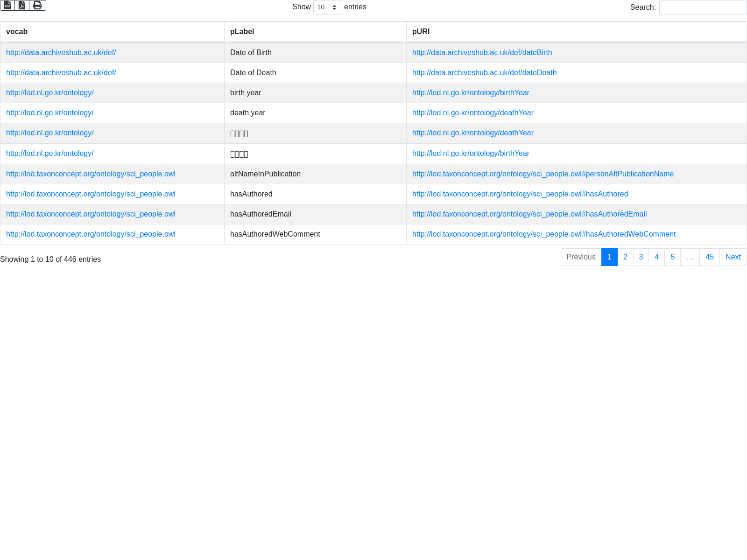Select current page 1 in pagination
The height and width of the screenshot is (560, 747).
[609, 257]
